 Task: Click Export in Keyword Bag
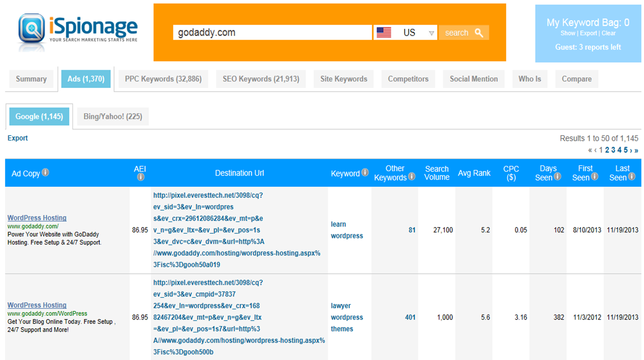[588, 33]
